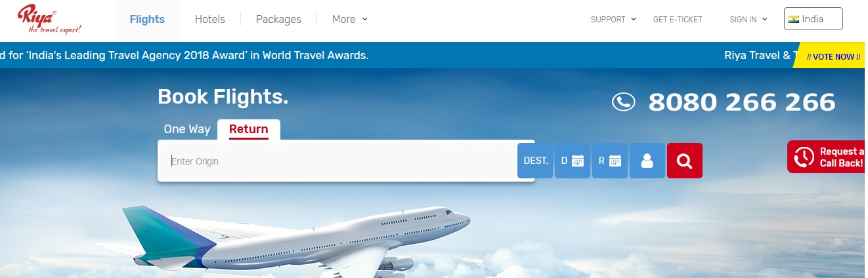Screen dimensions: 868x278
Task: Switch to the Packages tab
Action: point(278,20)
